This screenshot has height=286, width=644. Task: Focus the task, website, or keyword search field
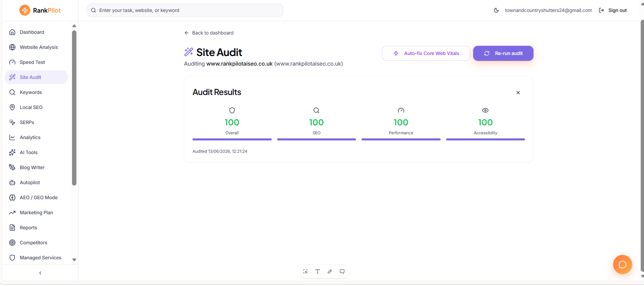[x=185, y=10]
